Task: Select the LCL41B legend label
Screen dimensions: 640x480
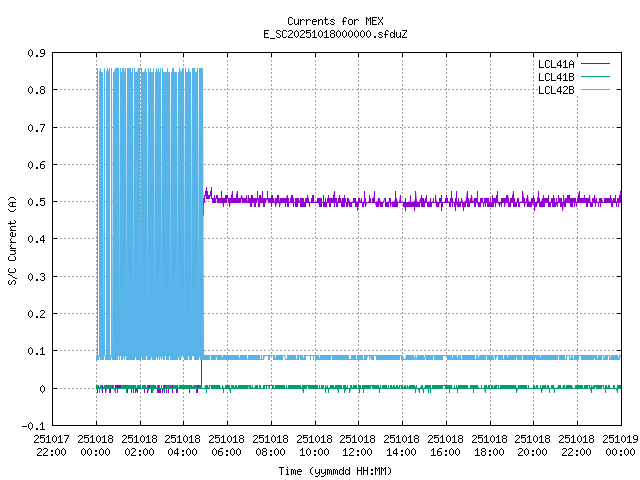Action: click(x=556, y=76)
